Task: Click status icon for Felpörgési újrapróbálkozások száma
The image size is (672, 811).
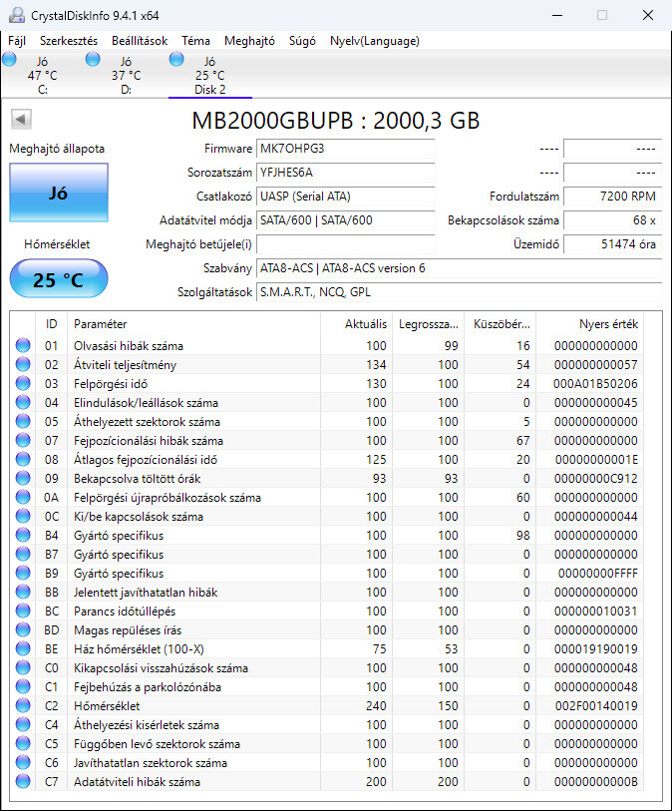Action: click(x=23, y=497)
